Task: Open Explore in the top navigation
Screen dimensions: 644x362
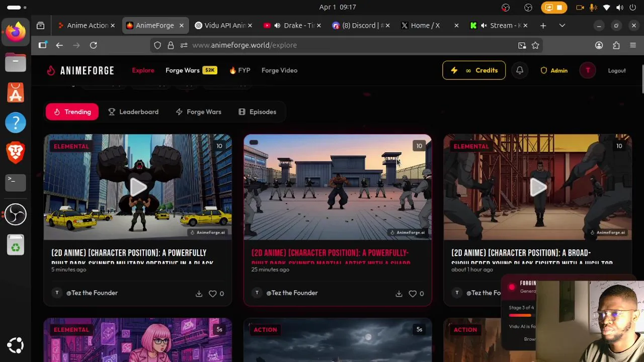Action: tap(143, 70)
